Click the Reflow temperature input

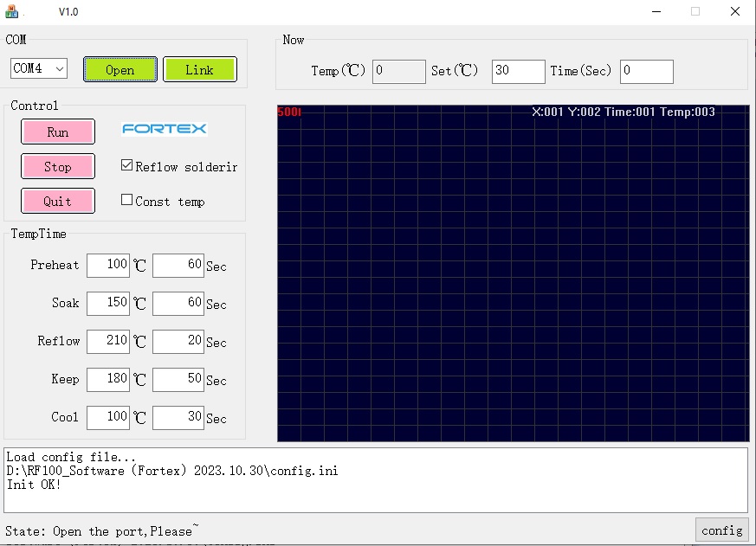[x=108, y=342]
